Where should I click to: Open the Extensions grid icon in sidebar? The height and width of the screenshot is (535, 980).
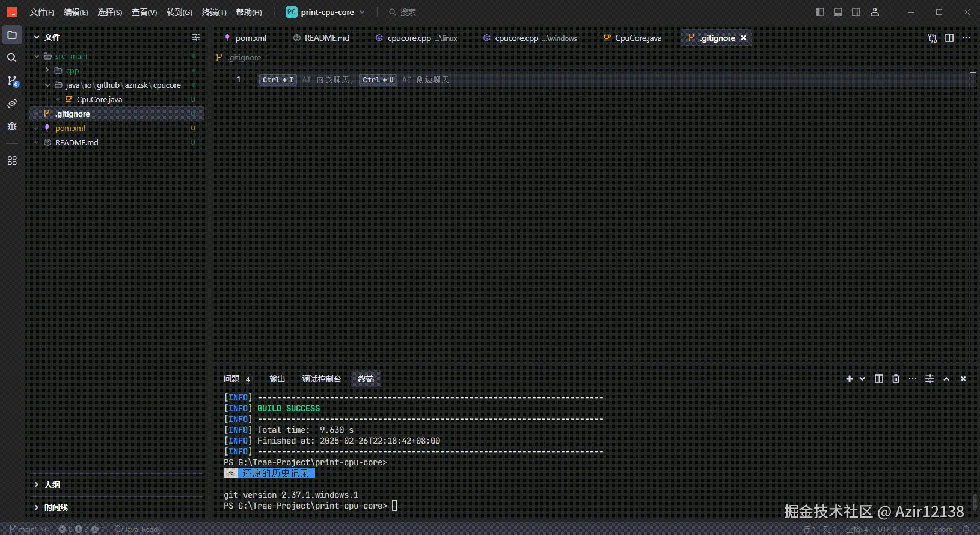(12, 161)
